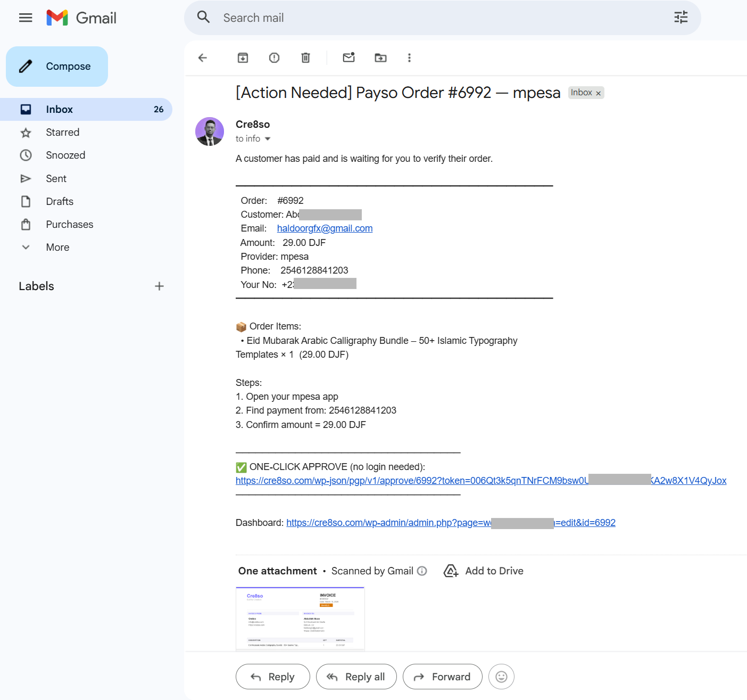Expand recipient details next to 'to info'
Viewport: 747px width, 700px height.
point(268,139)
